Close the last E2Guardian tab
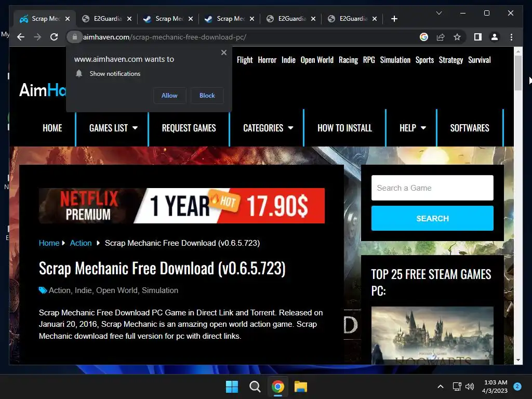This screenshot has height=399, width=532. click(x=375, y=19)
